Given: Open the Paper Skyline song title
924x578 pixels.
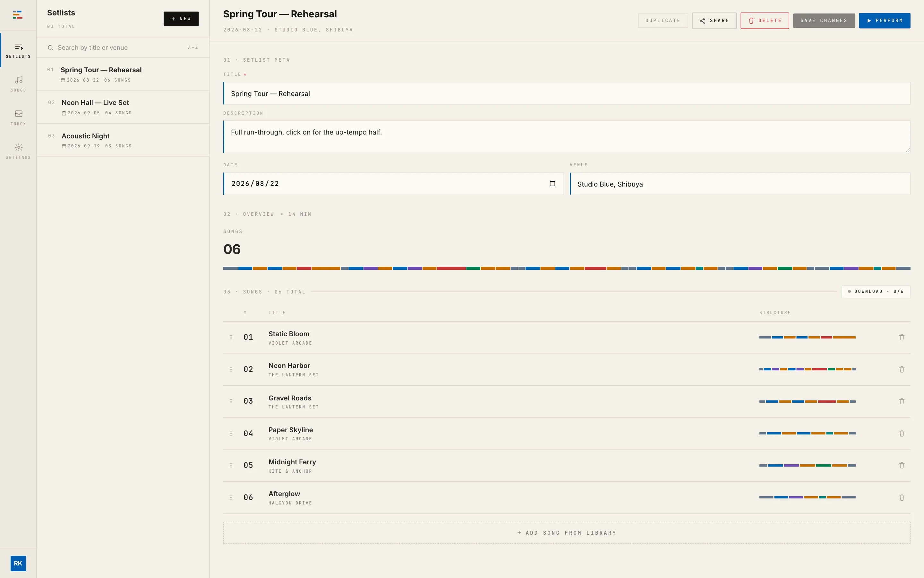Looking at the screenshot, I should click(291, 430).
